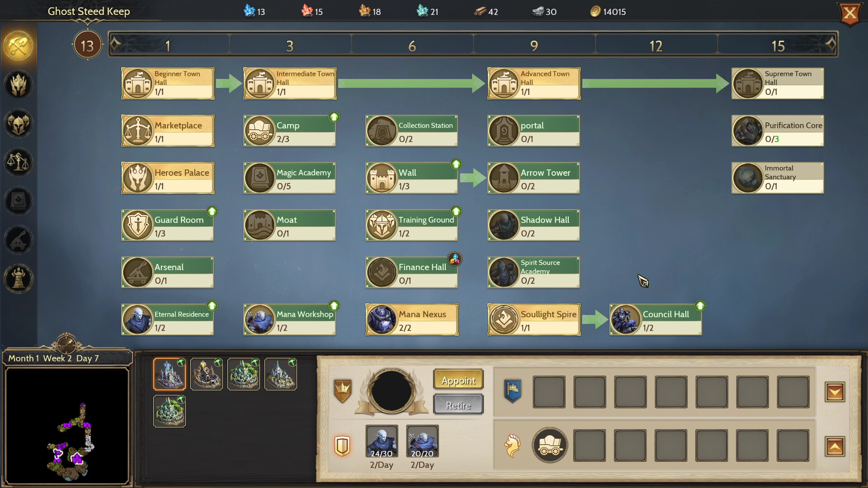Click the horse icon next to the caravan row
Image resolution: width=868 pixels, height=488 pixels.
[511, 445]
